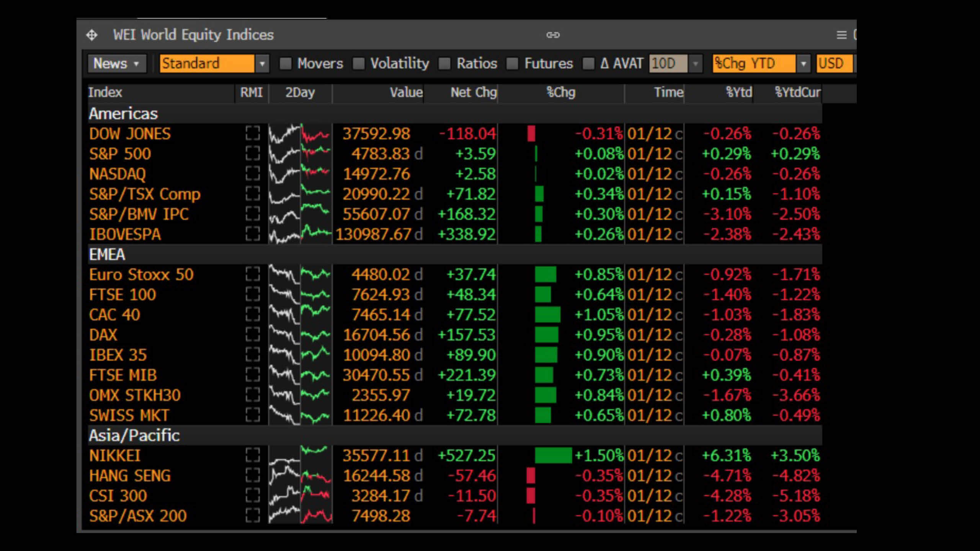This screenshot has width=980, height=551.
Task: Click RMI box icon for Euro Stoxx 50
Action: coord(253,274)
